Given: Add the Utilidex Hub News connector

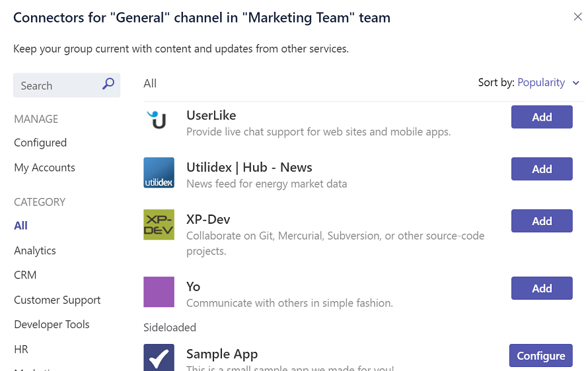Looking at the screenshot, I should [x=542, y=169].
